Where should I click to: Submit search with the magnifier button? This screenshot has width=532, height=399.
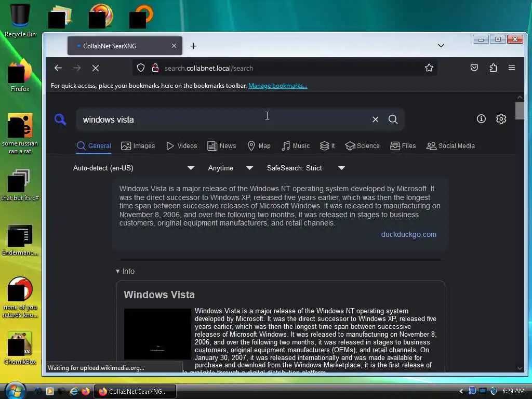(393, 119)
